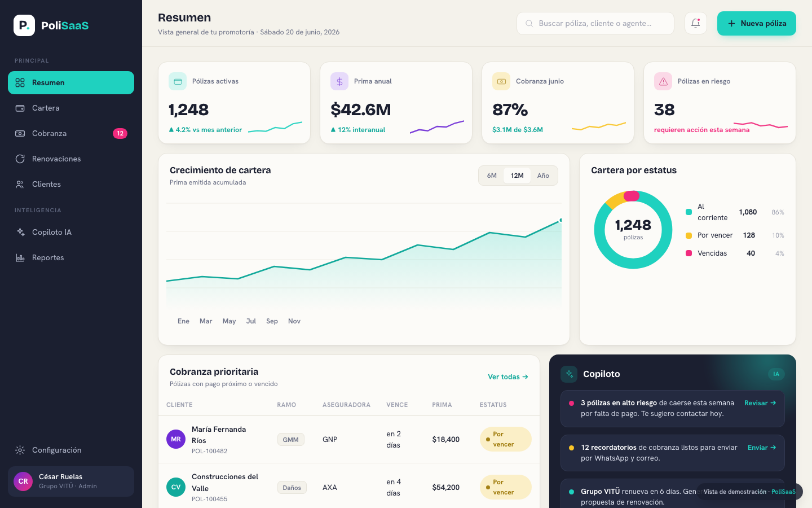Viewport: 812px width, 508px height.
Task: Click the Pólizas activas card icon
Action: tap(178, 81)
